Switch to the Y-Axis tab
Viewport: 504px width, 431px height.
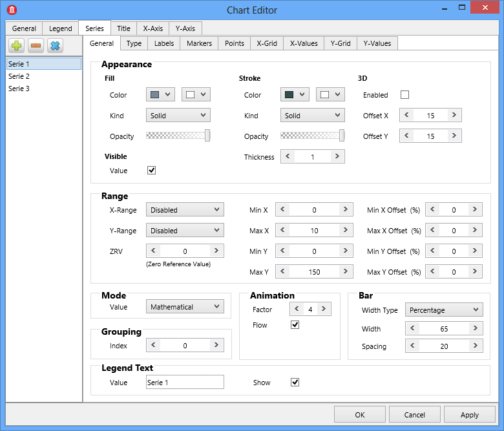tap(185, 28)
